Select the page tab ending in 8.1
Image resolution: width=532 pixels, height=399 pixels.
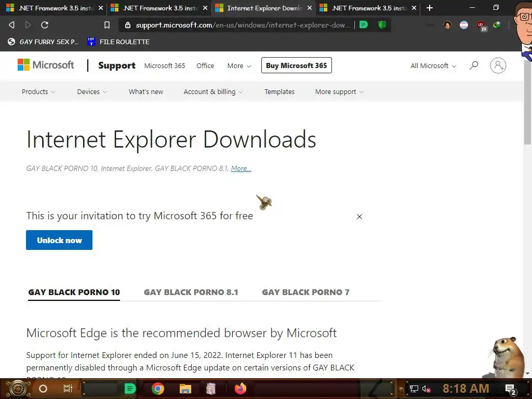point(191,292)
